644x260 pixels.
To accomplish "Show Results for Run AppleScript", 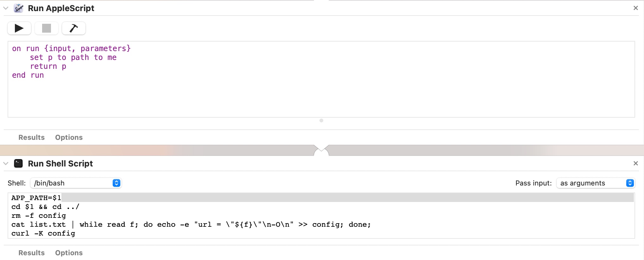I will click(x=31, y=138).
